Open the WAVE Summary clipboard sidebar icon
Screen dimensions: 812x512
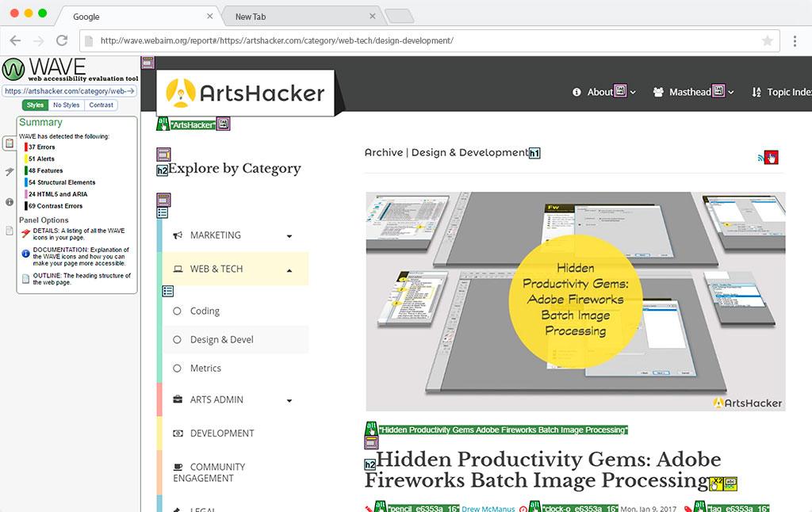point(10,143)
